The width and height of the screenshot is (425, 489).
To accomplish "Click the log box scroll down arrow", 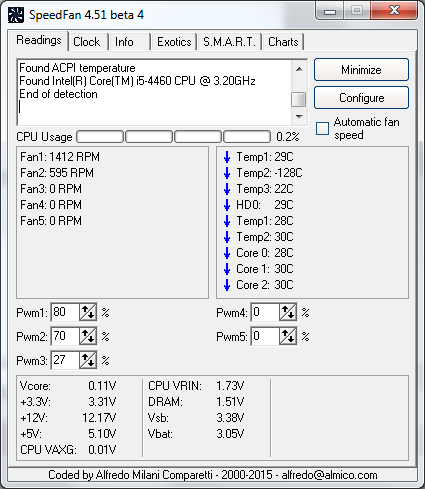I will tap(299, 117).
